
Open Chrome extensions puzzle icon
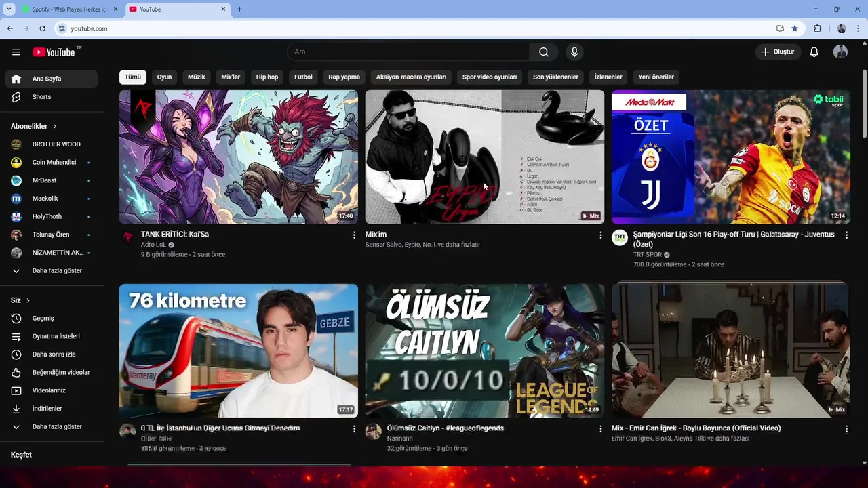pyautogui.click(x=817, y=28)
